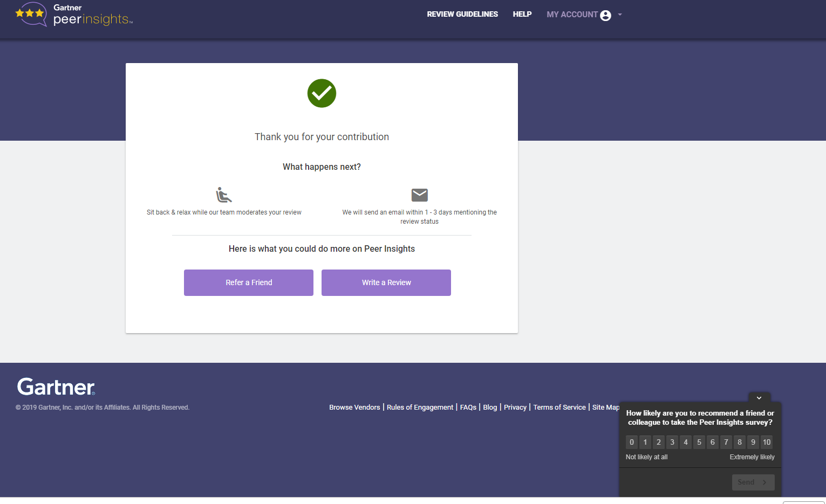Click the Refer a Friend button
The width and height of the screenshot is (826, 504).
click(x=249, y=282)
